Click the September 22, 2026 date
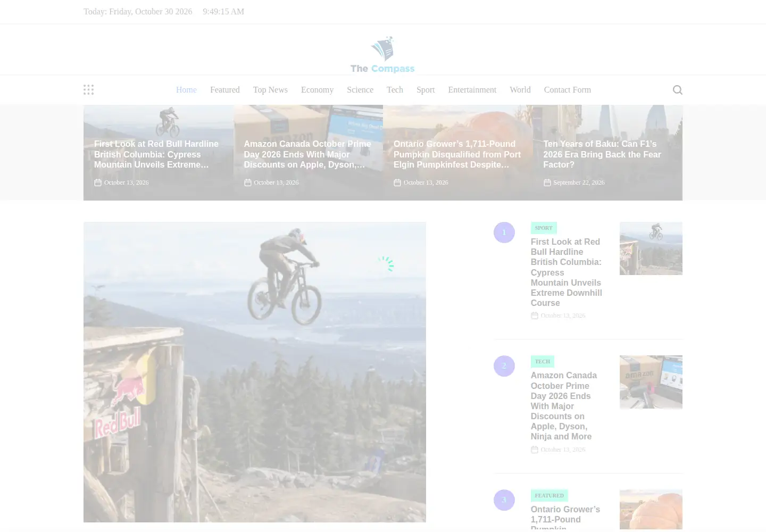Screen dimensions: 766x532 click(579, 182)
